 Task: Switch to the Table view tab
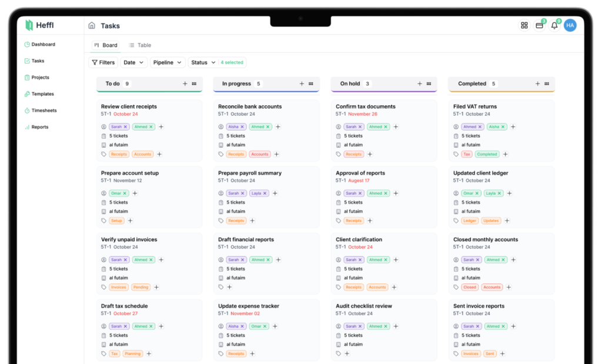point(140,45)
